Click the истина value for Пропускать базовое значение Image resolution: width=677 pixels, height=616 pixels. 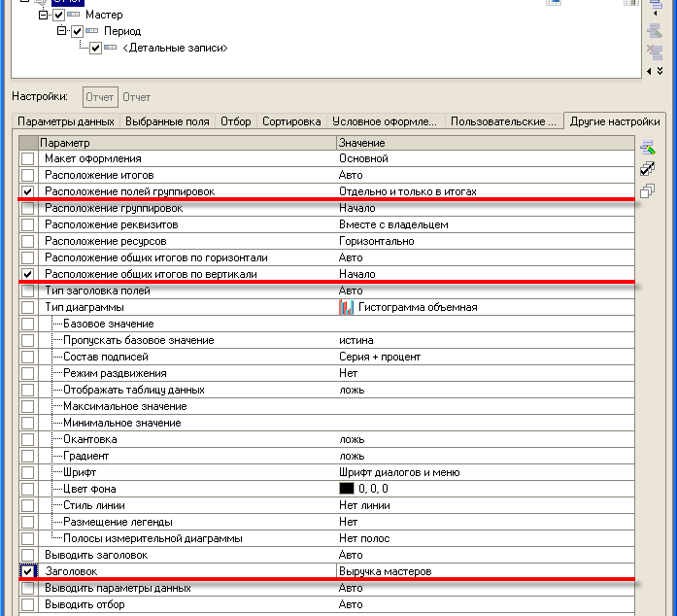[x=356, y=340]
